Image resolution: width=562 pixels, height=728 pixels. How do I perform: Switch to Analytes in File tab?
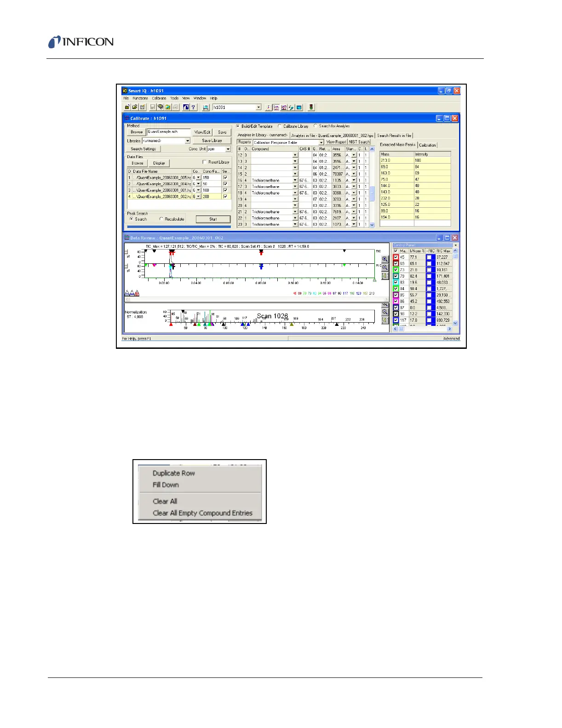[x=333, y=136]
